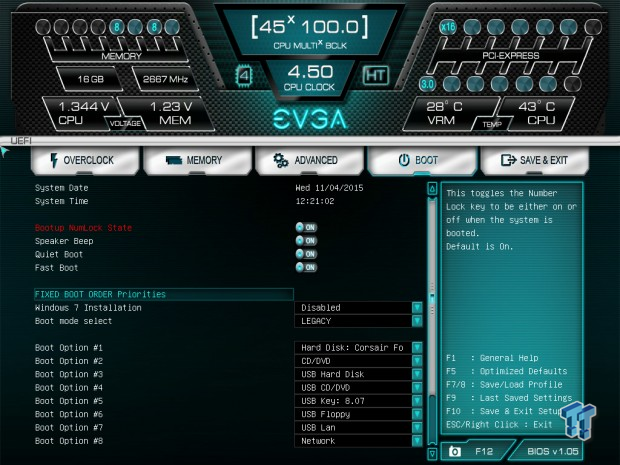Image resolution: width=620 pixels, height=465 pixels.
Task: Open Boot Option #8 Network dropdown
Action: [x=358, y=441]
